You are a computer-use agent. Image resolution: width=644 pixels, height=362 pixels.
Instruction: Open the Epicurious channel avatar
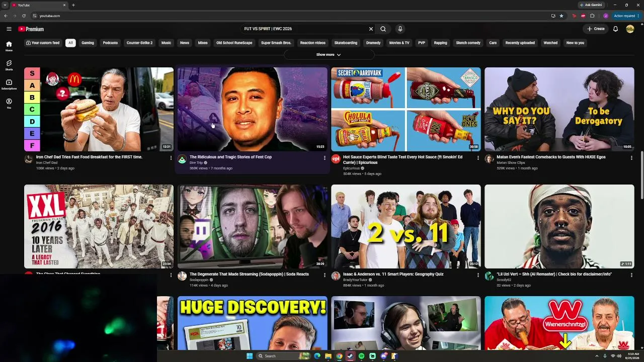pos(336,159)
